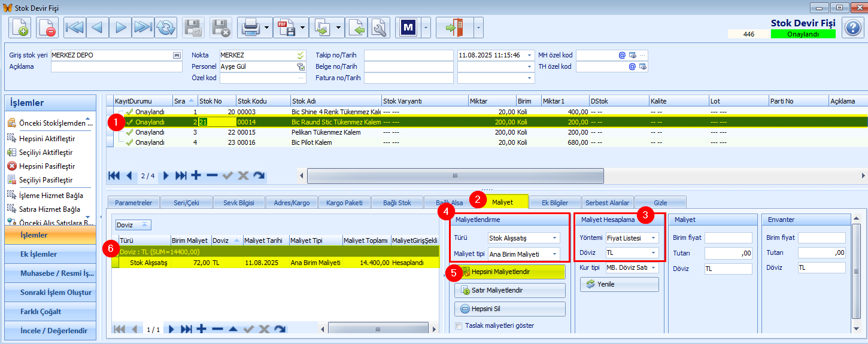The image size is (868, 344).
Task: Switch to the Maliyet tab
Action: tap(502, 203)
